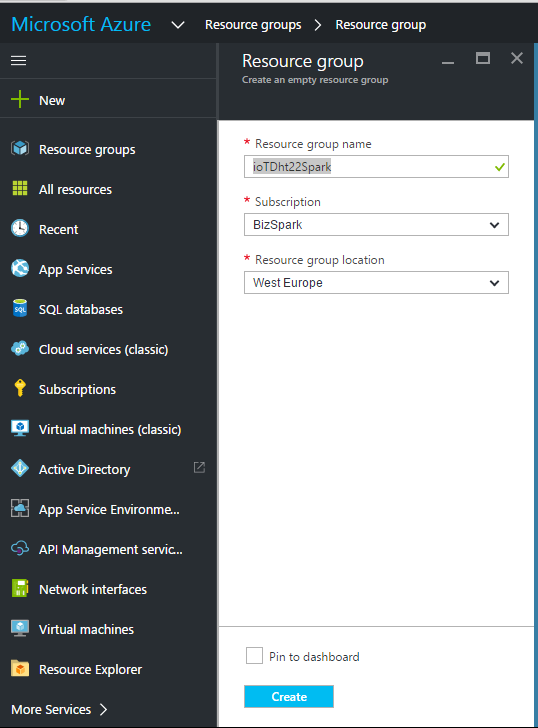Select App Service Environme.. sidebar entry
Viewport: 538px width, 728px height.
[x=108, y=509]
